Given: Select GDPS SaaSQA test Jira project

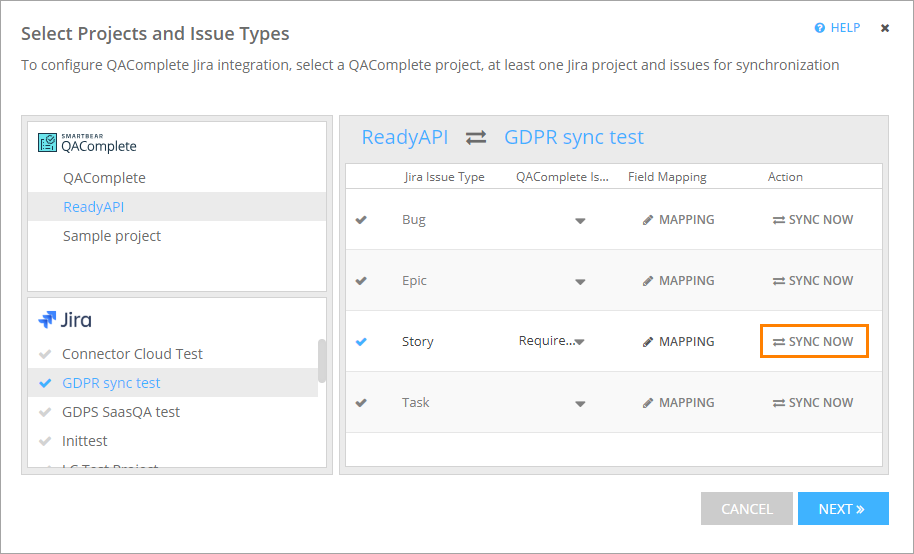Looking at the screenshot, I should tap(121, 412).
